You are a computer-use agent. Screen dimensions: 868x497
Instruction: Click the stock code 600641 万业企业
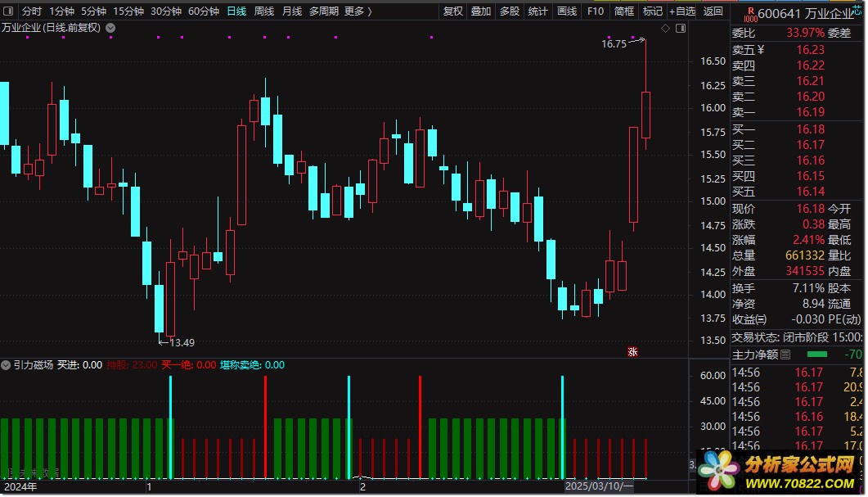(x=806, y=14)
